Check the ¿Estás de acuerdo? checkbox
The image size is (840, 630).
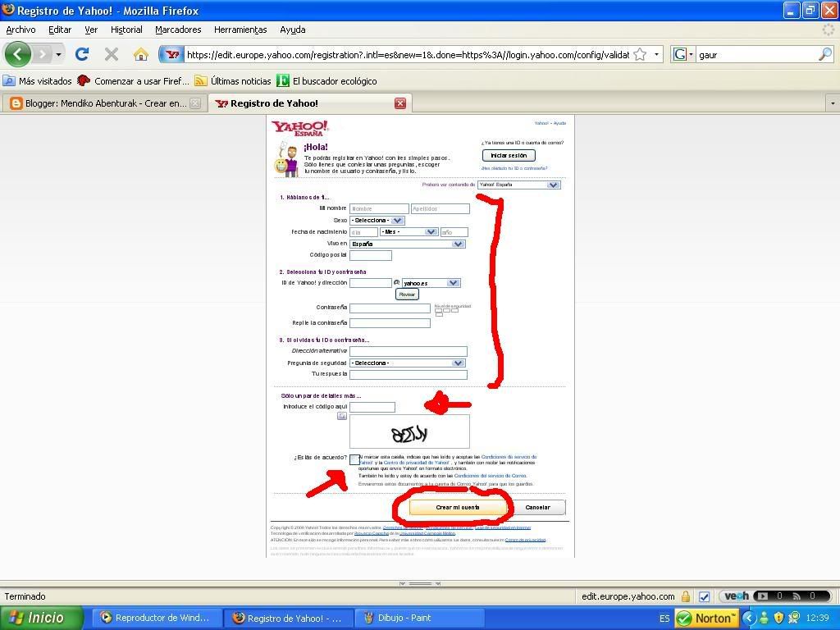[x=354, y=459]
